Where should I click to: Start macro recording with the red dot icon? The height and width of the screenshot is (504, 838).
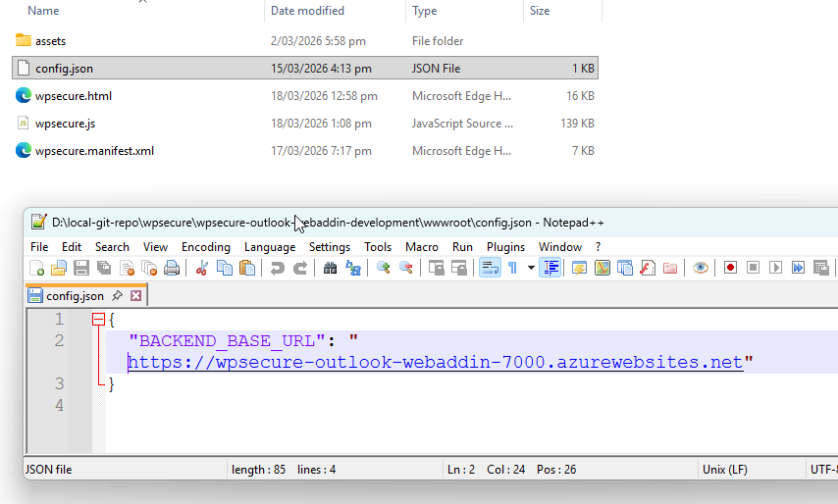pos(730,268)
